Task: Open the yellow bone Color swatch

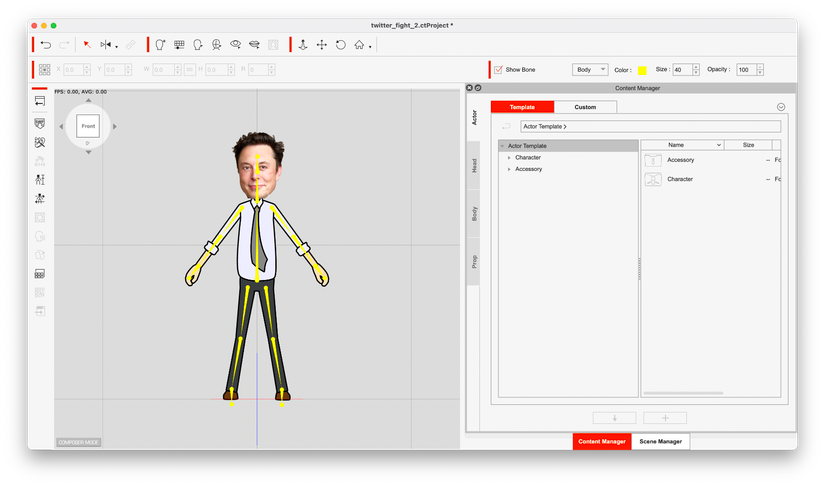Action: tap(642, 70)
